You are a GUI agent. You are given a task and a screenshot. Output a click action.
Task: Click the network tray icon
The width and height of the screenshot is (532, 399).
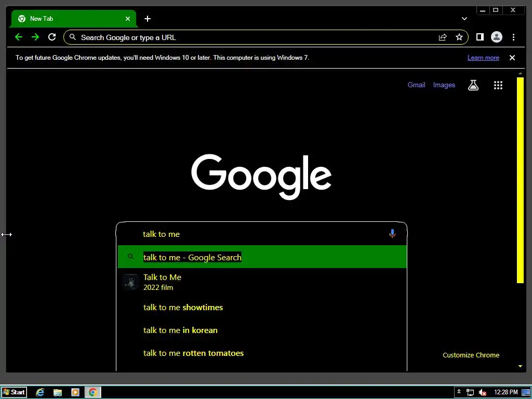[x=470, y=393]
